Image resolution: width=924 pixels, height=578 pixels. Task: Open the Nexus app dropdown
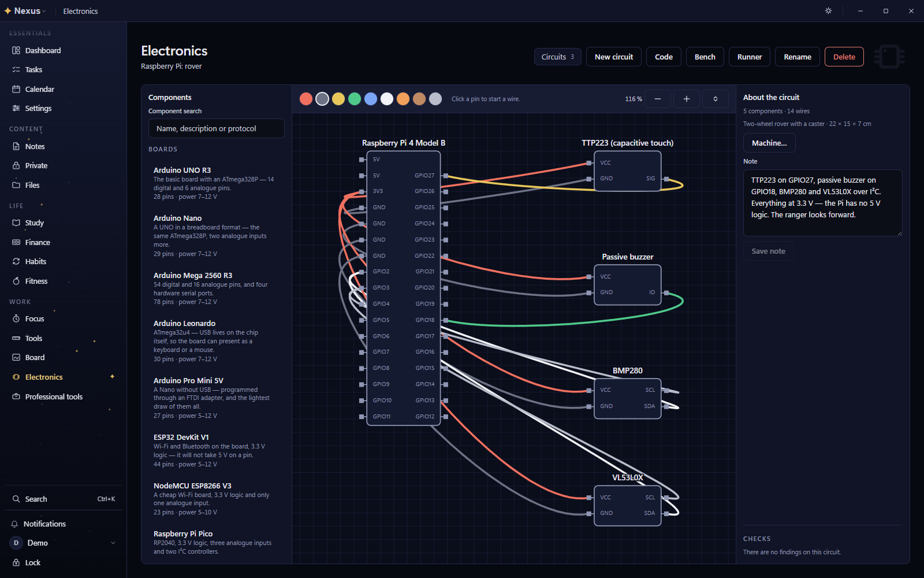pyautogui.click(x=25, y=11)
